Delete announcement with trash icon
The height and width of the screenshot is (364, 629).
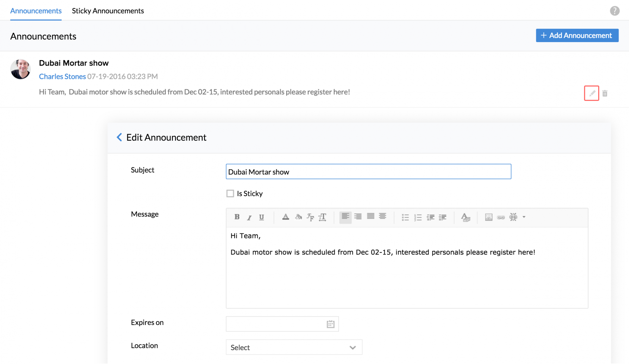tap(605, 93)
